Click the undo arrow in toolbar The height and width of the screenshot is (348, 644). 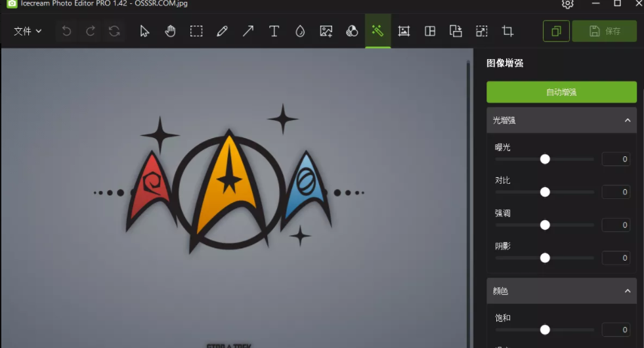[66, 31]
